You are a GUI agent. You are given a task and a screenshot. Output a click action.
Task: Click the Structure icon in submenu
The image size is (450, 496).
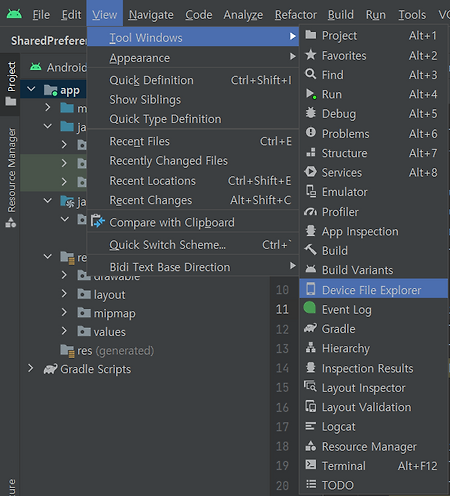(311, 153)
